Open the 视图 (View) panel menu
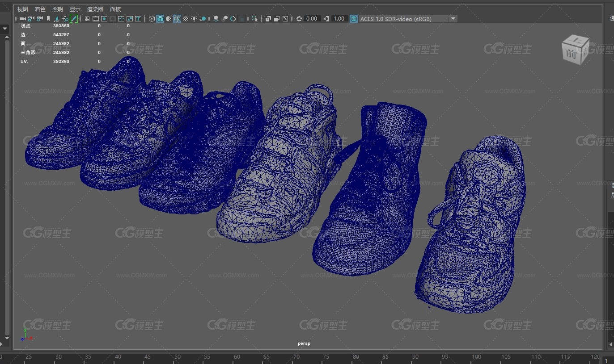Image resolution: width=614 pixels, height=364 pixels. click(22, 9)
